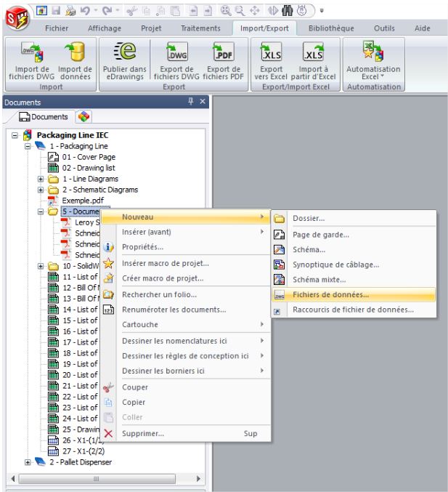
Task: Click Insérer macro de projet... entry
Action: (x=186, y=264)
